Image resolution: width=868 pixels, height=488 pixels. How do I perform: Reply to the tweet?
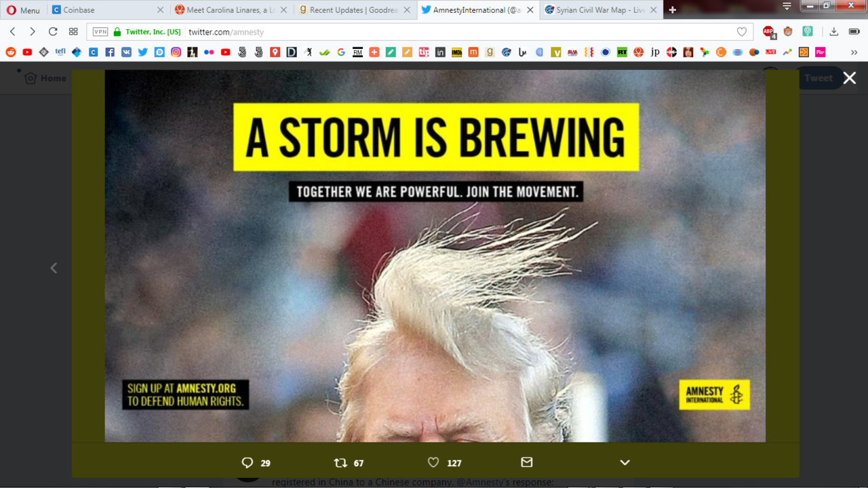[x=248, y=462]
